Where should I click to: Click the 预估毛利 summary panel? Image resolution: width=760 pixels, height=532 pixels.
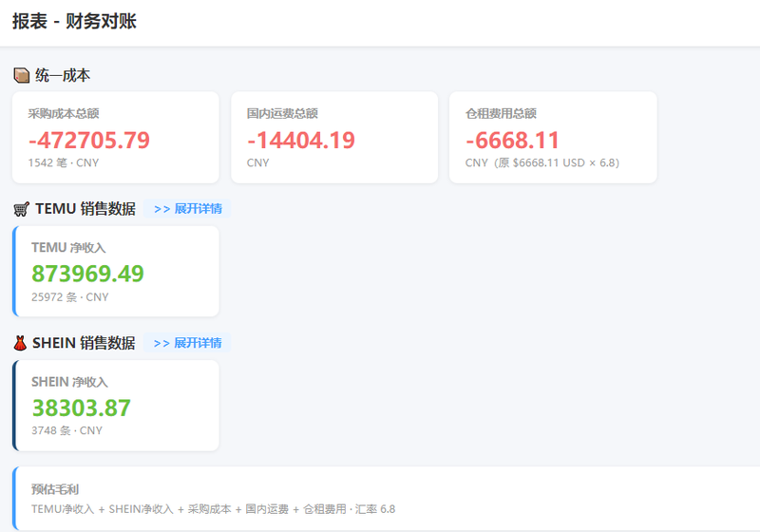[387, 499]
